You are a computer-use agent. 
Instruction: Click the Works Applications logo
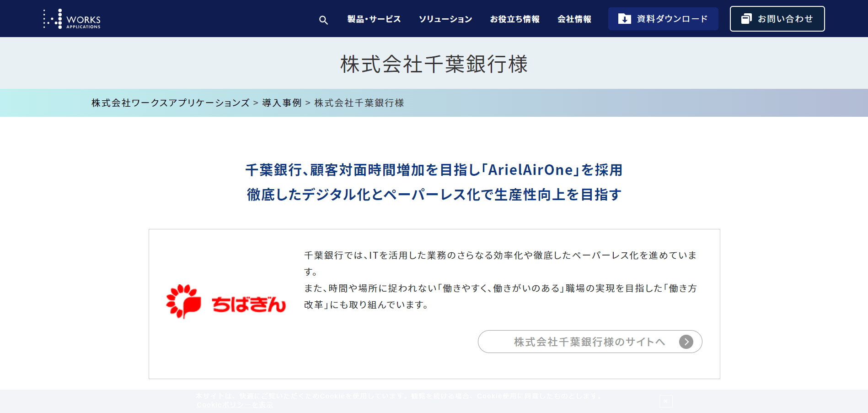pos(72,19)
